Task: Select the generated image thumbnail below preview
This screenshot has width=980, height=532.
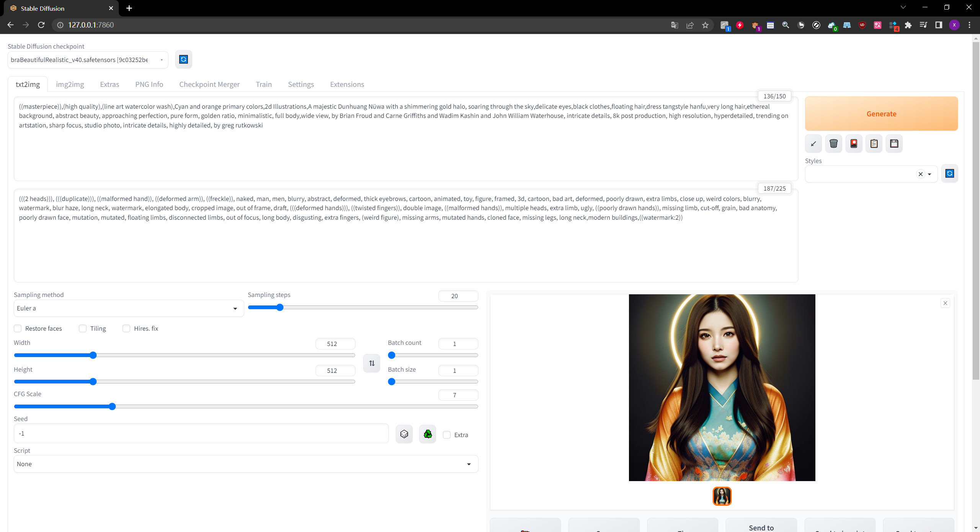Action: pos(722,496)
